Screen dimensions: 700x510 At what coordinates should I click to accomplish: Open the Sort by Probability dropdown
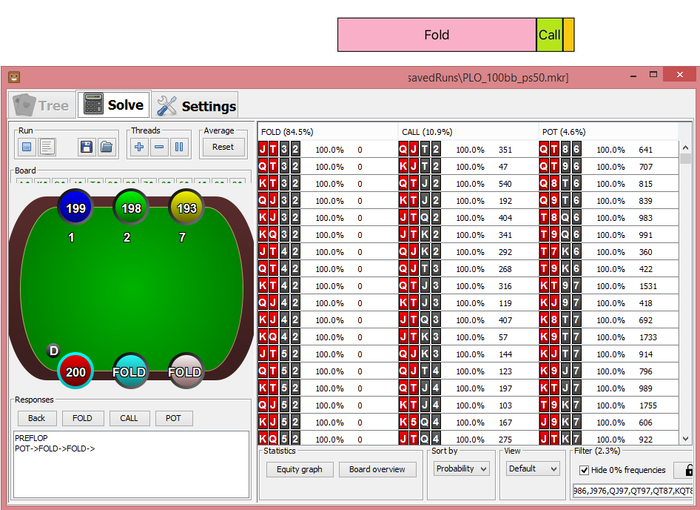pyautogui.click(x=461, y=468)
